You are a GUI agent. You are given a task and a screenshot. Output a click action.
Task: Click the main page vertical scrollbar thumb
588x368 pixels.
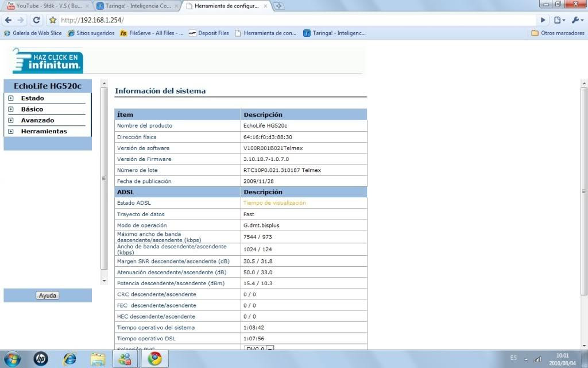[x=584, y=191]
